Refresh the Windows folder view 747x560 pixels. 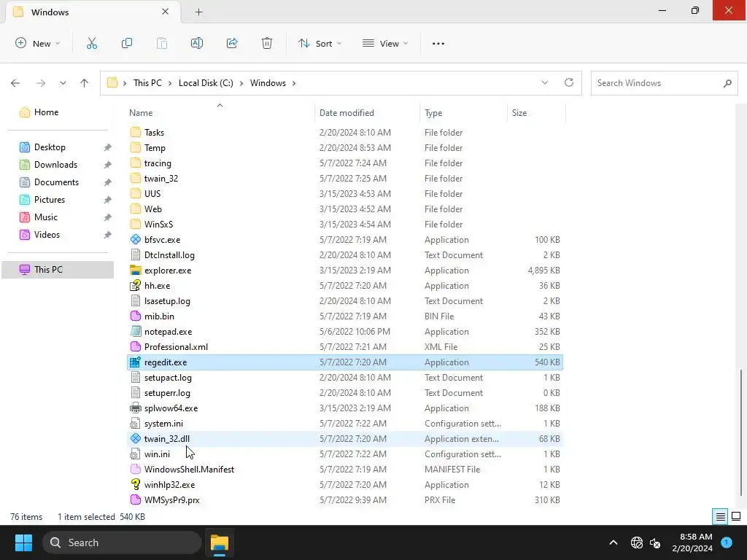click(x=569, y=82)
